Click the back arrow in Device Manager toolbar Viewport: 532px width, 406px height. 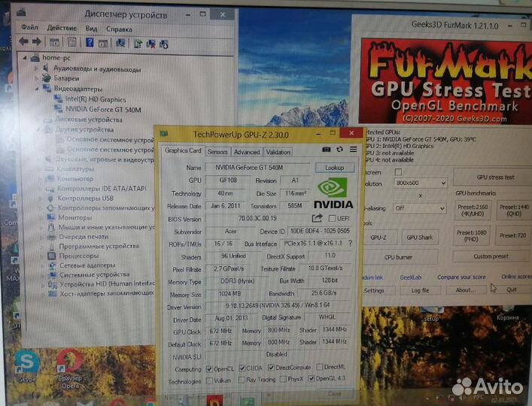coord(24,42)
